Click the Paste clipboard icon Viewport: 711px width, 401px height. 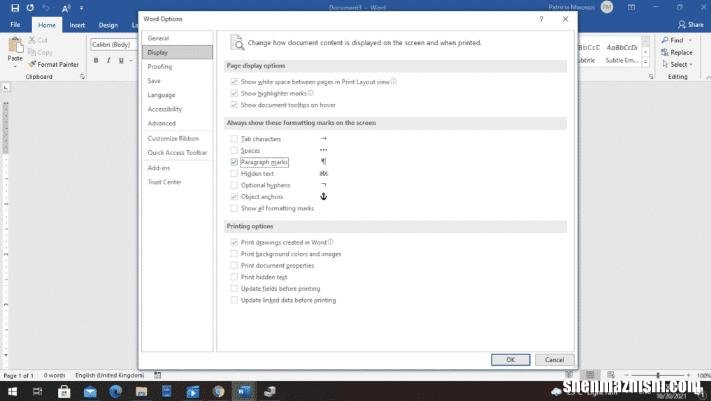click(x=15, y=45)
